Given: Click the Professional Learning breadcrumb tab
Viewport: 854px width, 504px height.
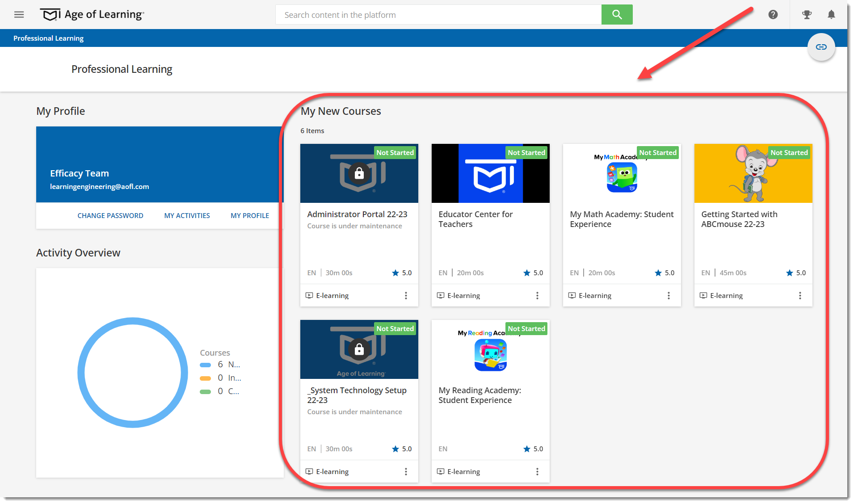Looking at the screenshot, I should point(48,38).
